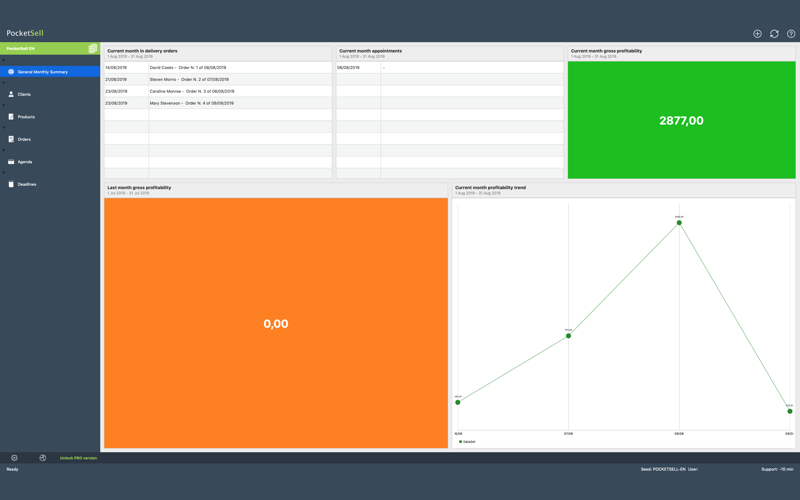800x500 pixels.
Task: Collapse the arrow above Clients section
Action: pos(4,83)
